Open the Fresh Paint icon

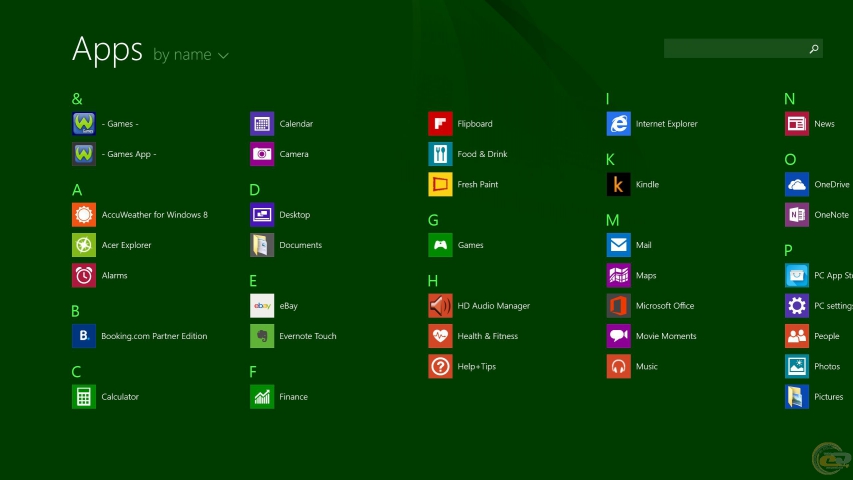(x=440, y=184)
